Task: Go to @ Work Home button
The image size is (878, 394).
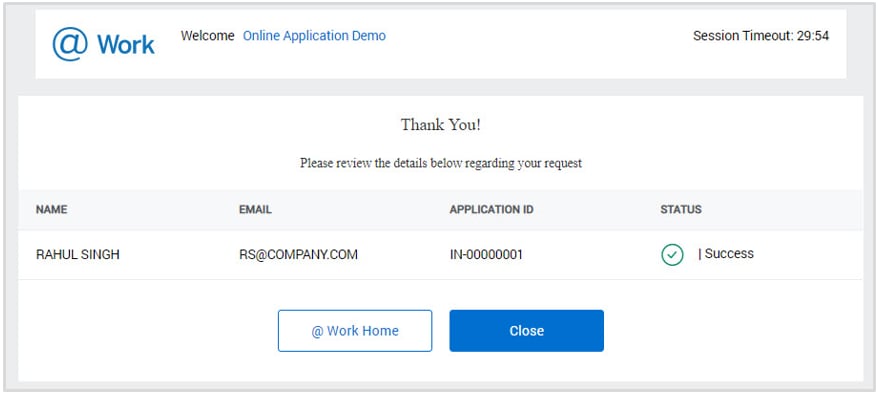Action: [x=355, y=331]
